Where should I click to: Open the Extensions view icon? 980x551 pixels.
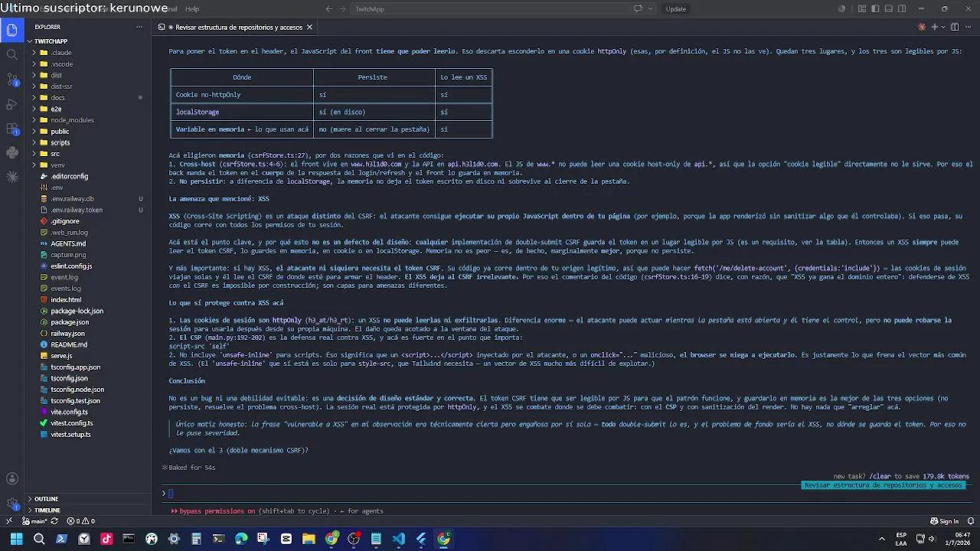tap(11, 128)
